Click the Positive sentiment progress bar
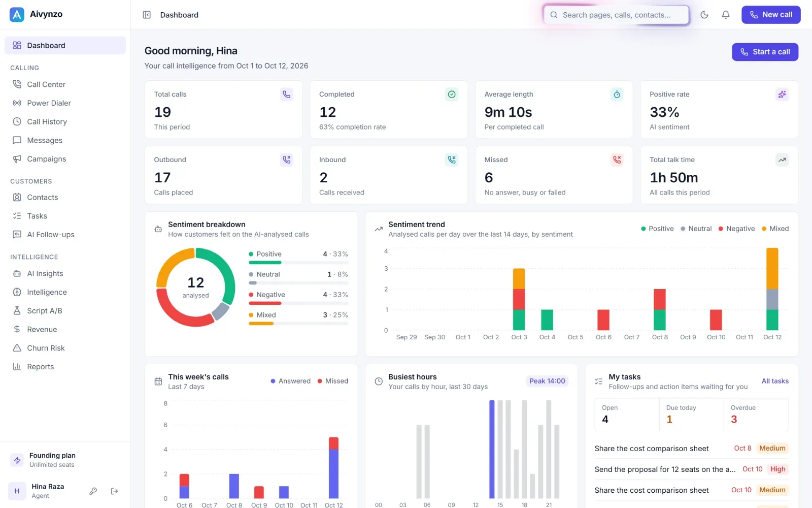 point(298,263)
